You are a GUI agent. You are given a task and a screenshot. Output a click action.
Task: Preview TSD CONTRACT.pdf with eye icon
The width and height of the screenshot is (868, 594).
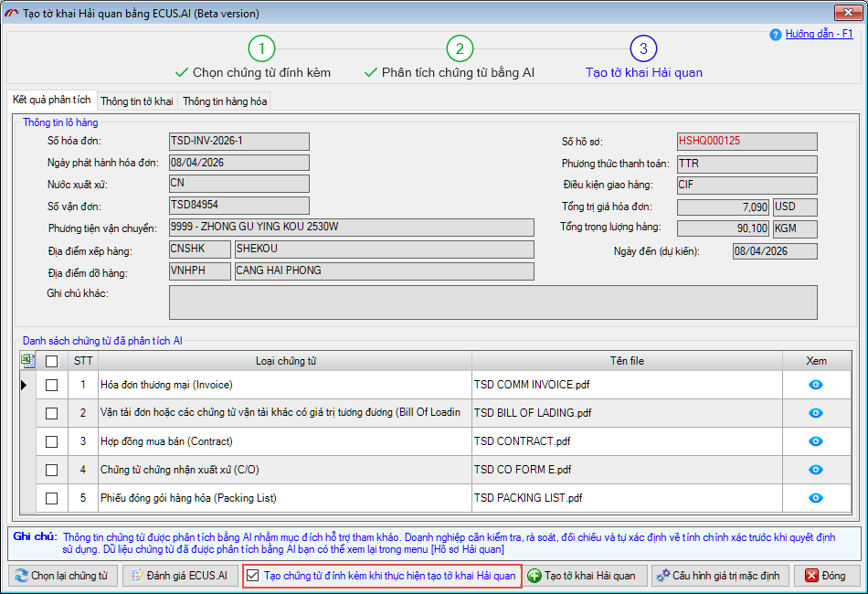(816, 441)
